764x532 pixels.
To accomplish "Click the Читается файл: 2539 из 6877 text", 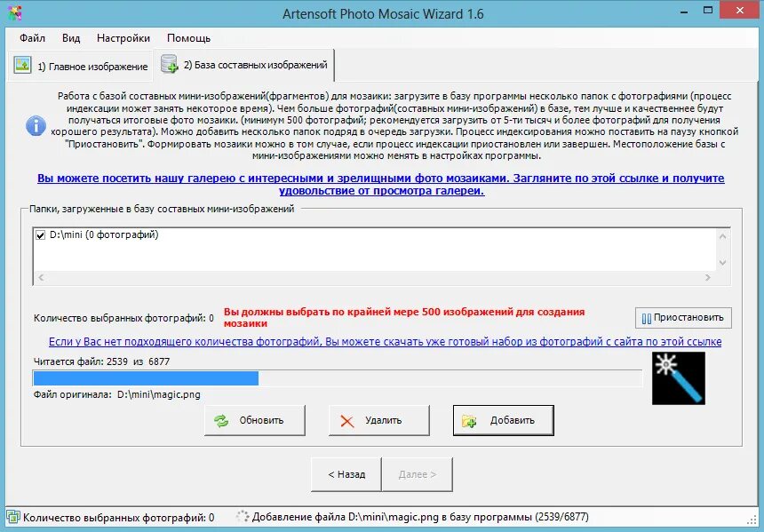I will 102,361.
